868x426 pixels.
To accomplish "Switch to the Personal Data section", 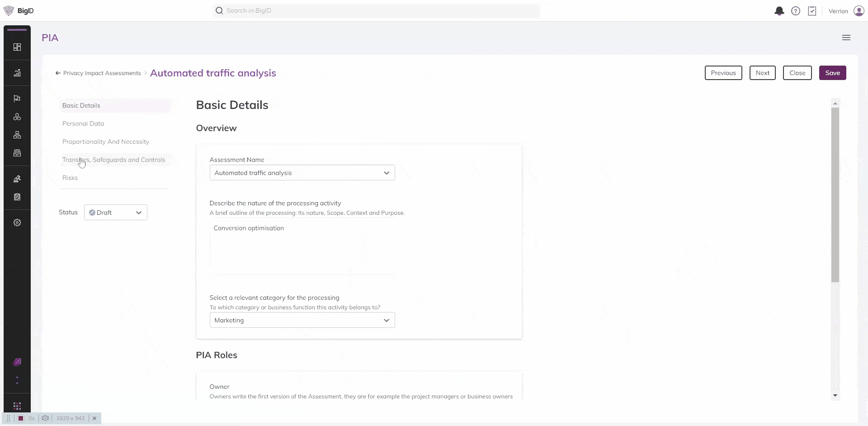I will pos(83,123).
